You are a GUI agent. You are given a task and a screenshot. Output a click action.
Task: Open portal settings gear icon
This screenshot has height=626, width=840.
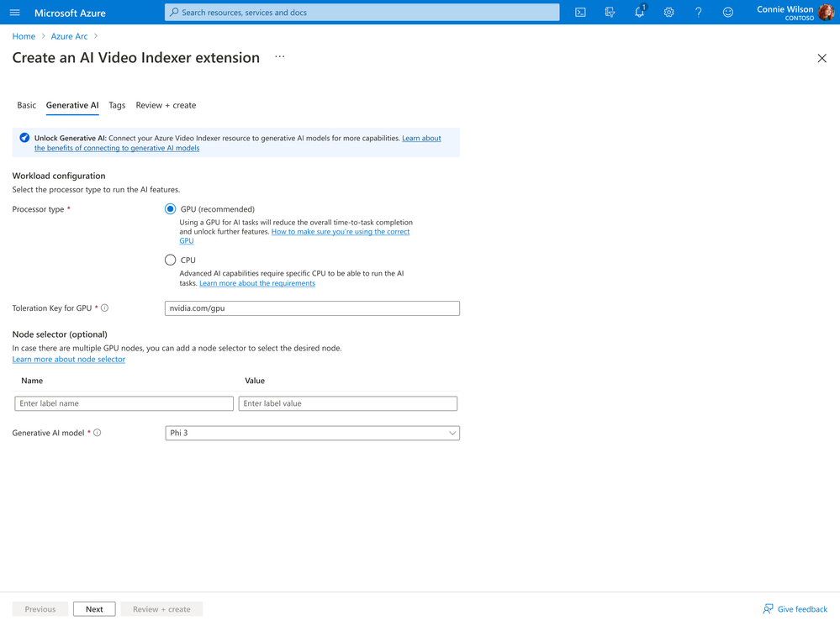(x=668, y=13)
